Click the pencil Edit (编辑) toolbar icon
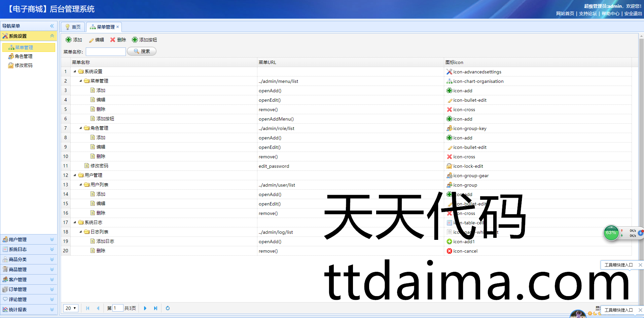The image size is (644, 318). (x=91, y=40)
